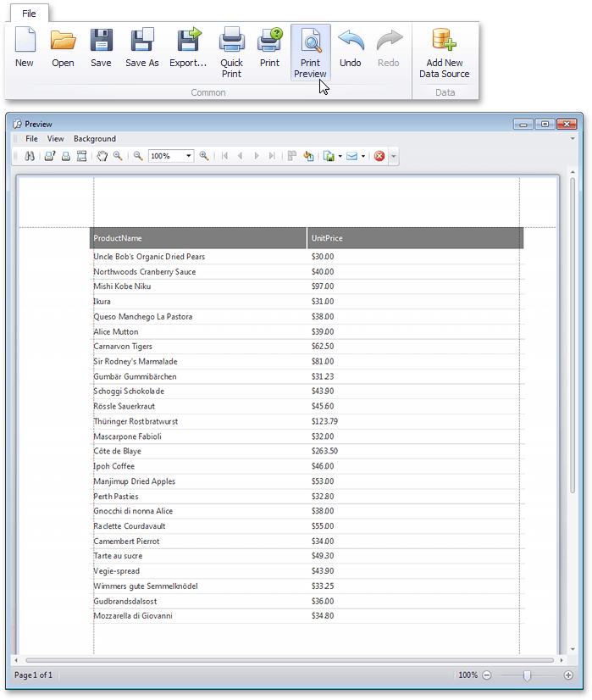Go to First Page using navigation icon
This screenshot has width=592, height=700.
[224, 156]
